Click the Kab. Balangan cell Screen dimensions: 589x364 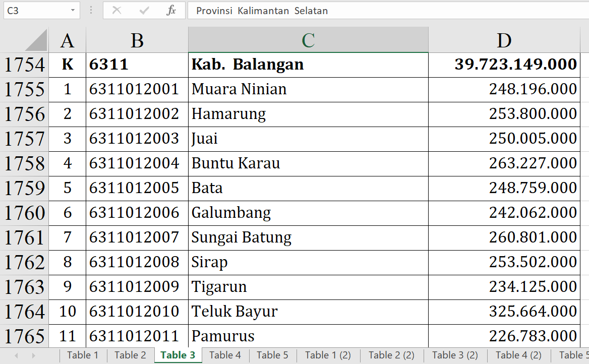pyautogui.click(x=308, y=65)
